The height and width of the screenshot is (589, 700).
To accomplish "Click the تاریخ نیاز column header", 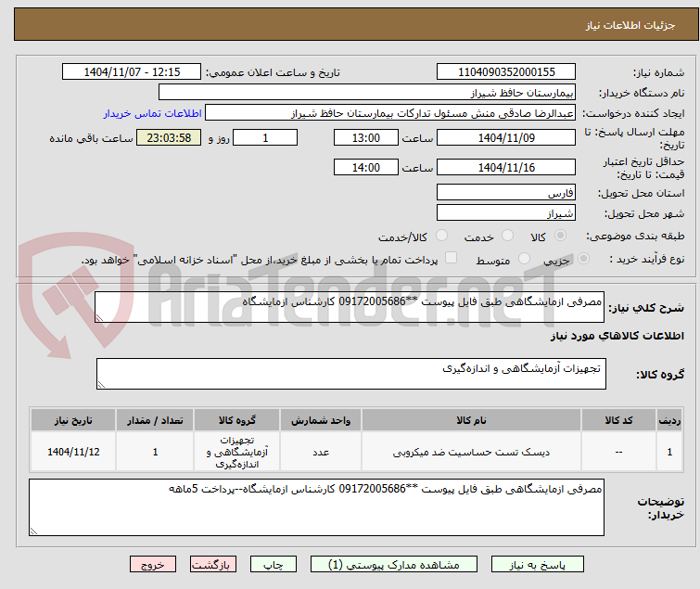I will pyautogui.click(x=73, y=420).
